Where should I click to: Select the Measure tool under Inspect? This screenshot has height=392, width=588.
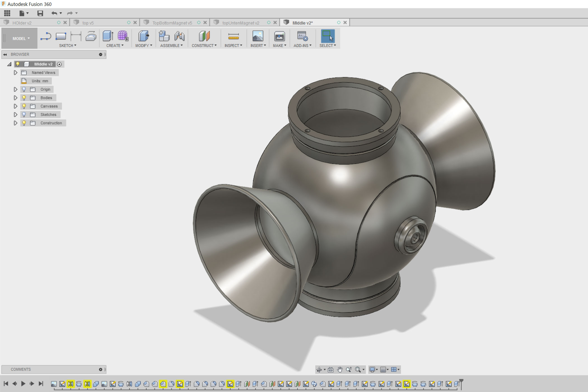pos(233,36)
